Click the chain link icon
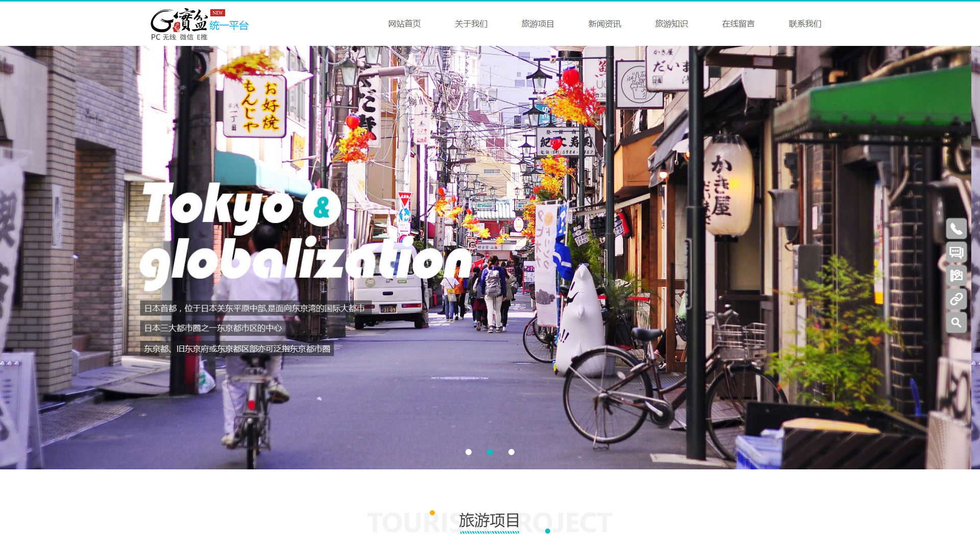The image size is (980, 551). tap(956, 299)
